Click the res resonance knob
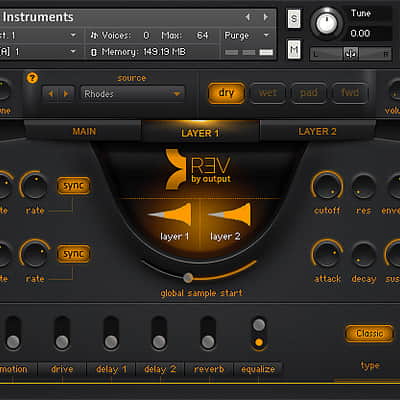Image resolution: width=400 pixels, height=400 pixels. pyautogui.click(x=364, y=186)
